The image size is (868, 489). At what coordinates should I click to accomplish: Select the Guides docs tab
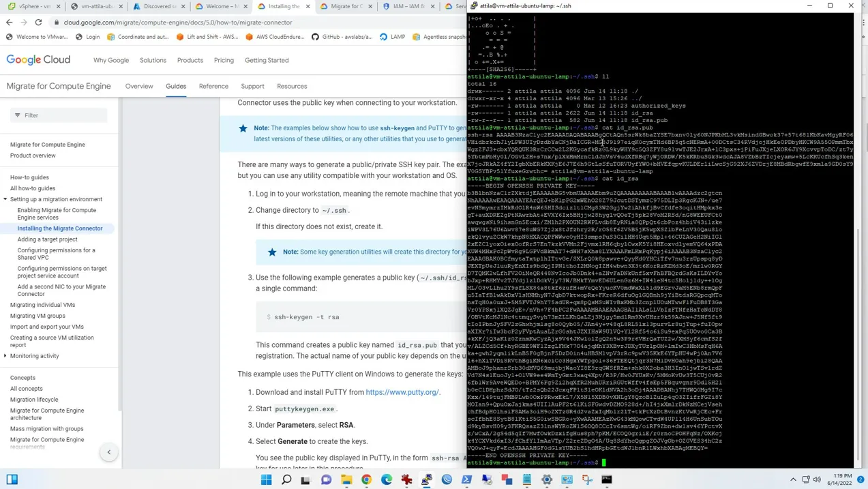[x=176, y=87]
